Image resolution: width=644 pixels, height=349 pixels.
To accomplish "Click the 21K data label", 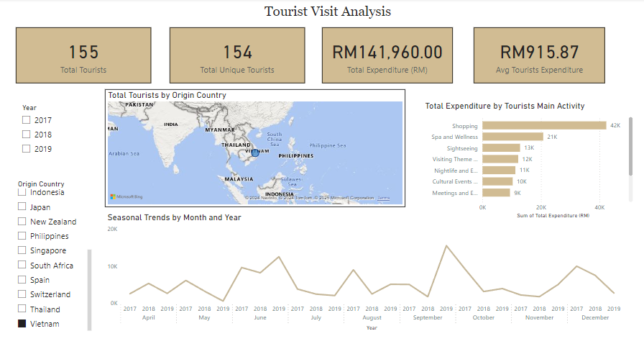I will coord(552,137).
